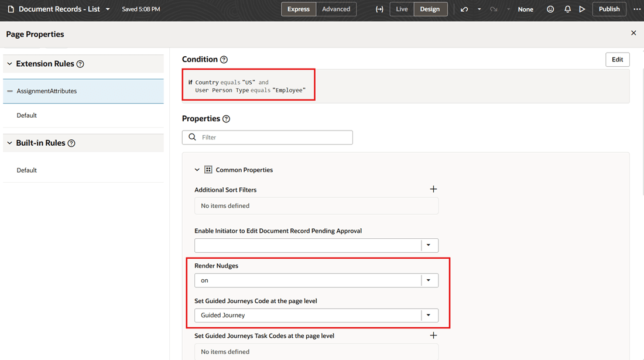Open feedback smiley face icon
The width and height of the screenshot is (644, 360).
click(550, 9)
